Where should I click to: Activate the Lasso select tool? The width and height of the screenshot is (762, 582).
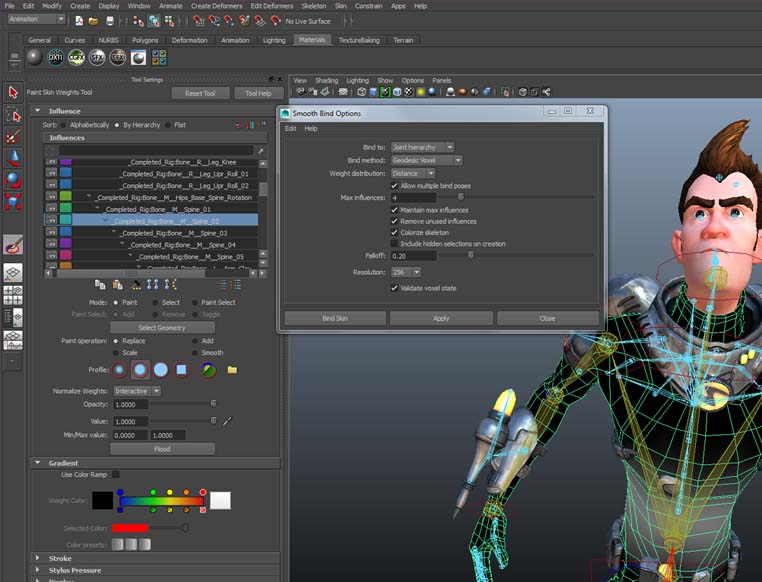[13, 115]
